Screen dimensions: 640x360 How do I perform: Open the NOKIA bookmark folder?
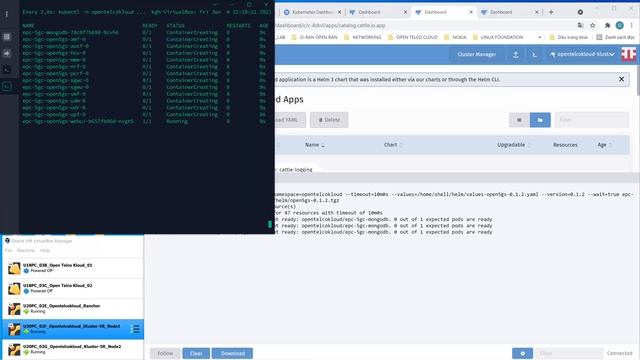(x=455, y=37)
